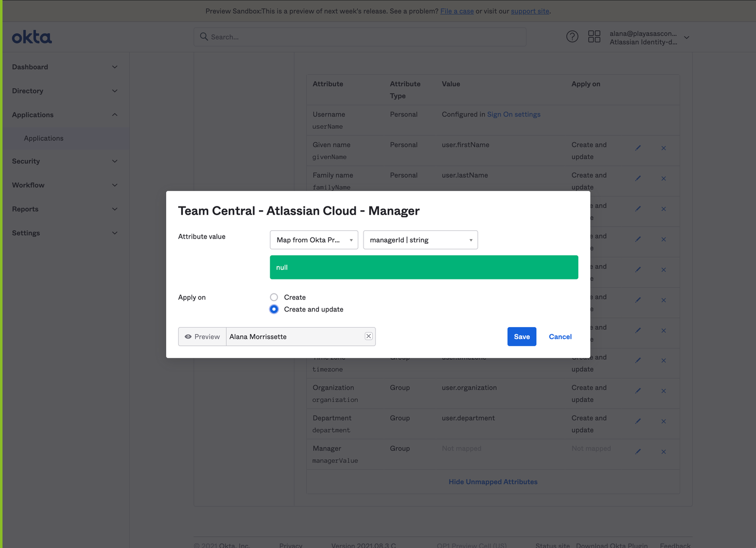
Task: Go to the Applications sub-item
Action: pyautogui.click(x=43, y=138)
